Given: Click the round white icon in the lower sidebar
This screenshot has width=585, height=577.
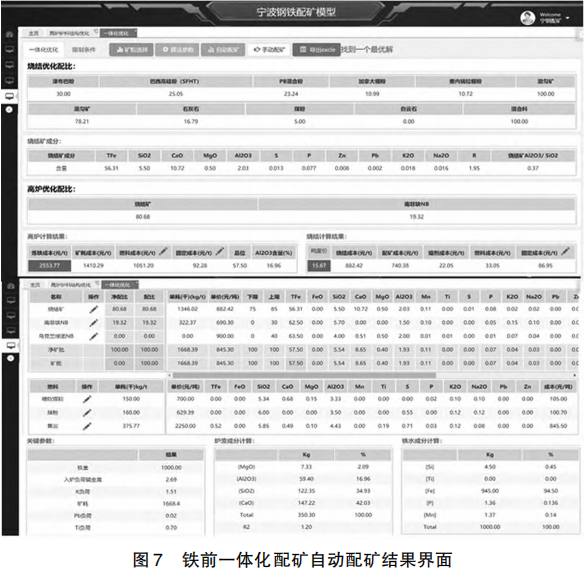Looking at the screenshot, I should coord(10,358).
